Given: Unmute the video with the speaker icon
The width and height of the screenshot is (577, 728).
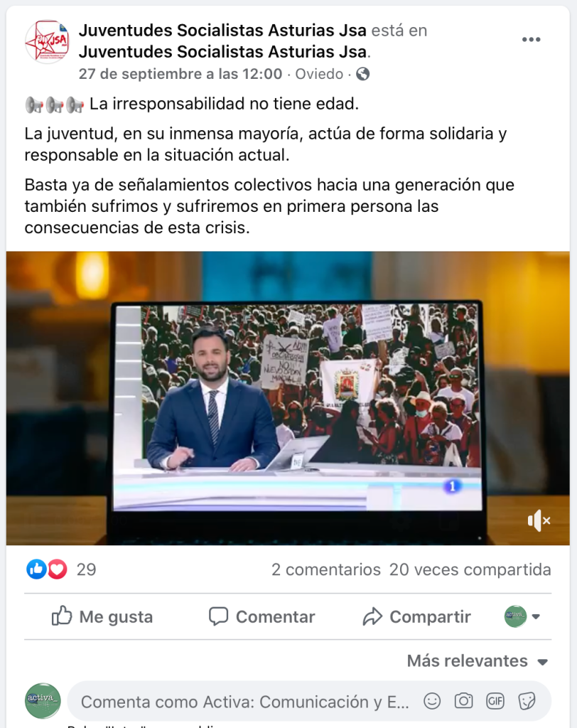Looking at the screenshot, I should pyautogui.click(x=539, y=520).
